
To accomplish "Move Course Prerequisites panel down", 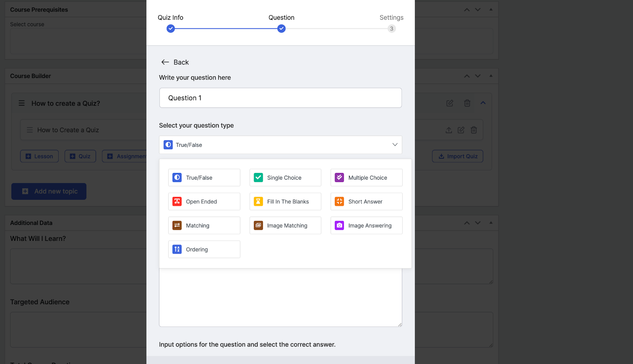I will tap(478, 9).
